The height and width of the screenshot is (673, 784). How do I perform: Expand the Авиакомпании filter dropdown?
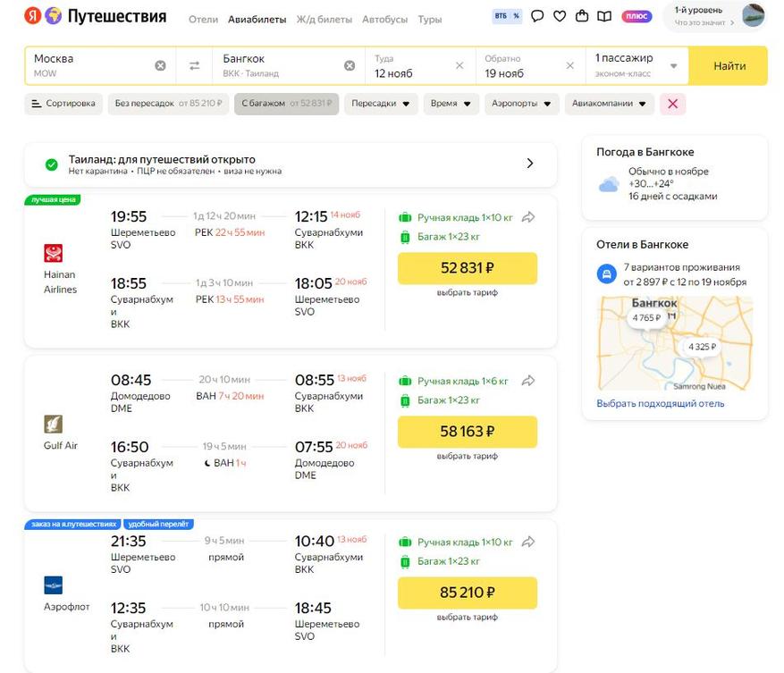click(610, 104)
